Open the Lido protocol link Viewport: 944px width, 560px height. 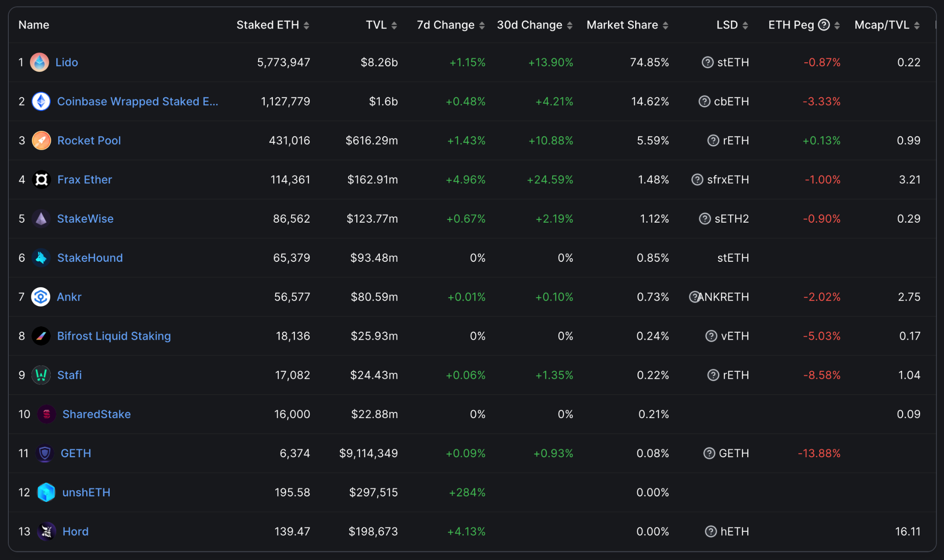tap(67, 62)
